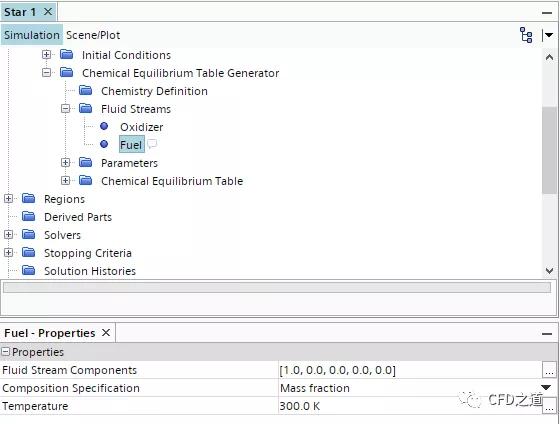Click the Stopping Criteria folder icon
Viewport: 560px width, 424px height.
29,253
